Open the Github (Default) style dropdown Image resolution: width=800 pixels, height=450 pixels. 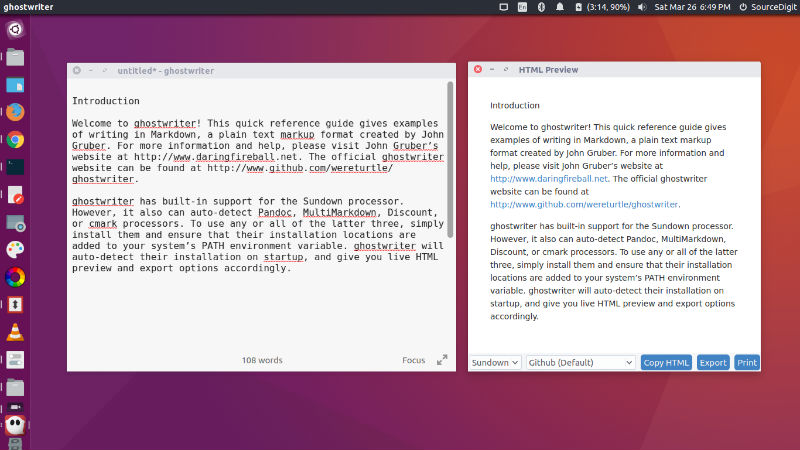tap(581, 362)
